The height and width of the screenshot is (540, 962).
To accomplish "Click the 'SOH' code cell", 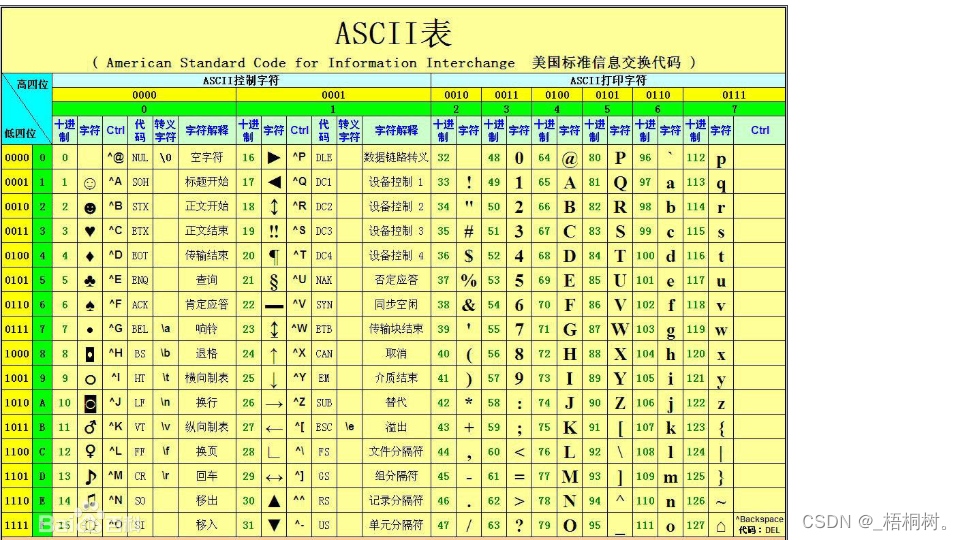I will (x=140, y=182).
